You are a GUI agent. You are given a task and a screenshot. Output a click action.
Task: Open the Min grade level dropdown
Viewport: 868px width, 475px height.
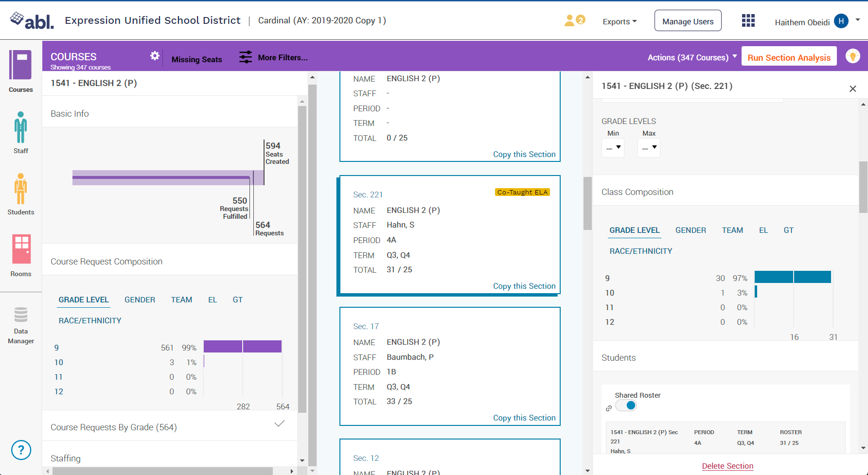coord(613,147)
